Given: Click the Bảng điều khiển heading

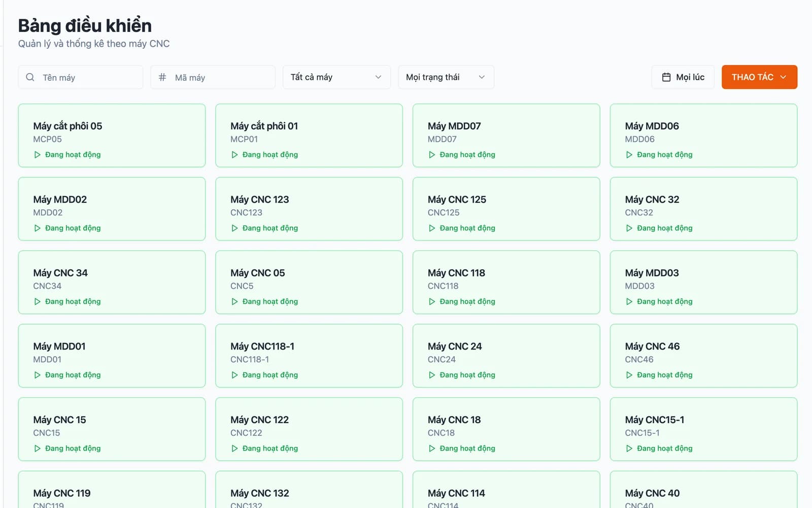Looking at the screenshot, I should [x=85, y=25].
